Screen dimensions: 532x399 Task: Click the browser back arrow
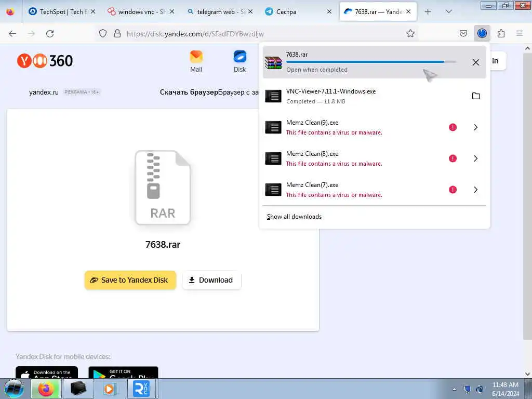pos(12,34)
